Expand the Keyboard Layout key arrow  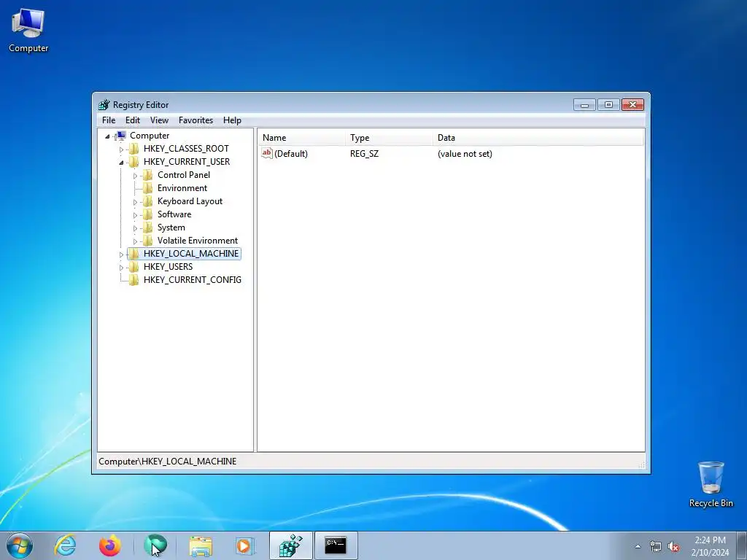135,202
